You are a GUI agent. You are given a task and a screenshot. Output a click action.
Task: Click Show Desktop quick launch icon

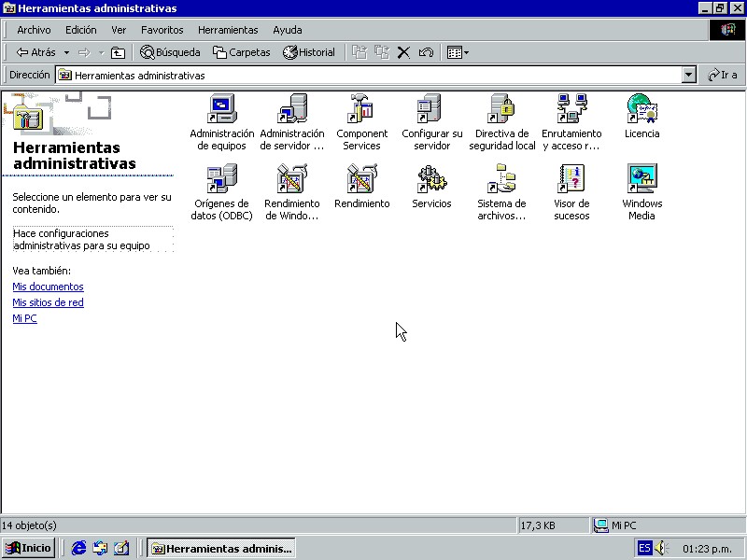pyautogui.click(x=121, y=548)
